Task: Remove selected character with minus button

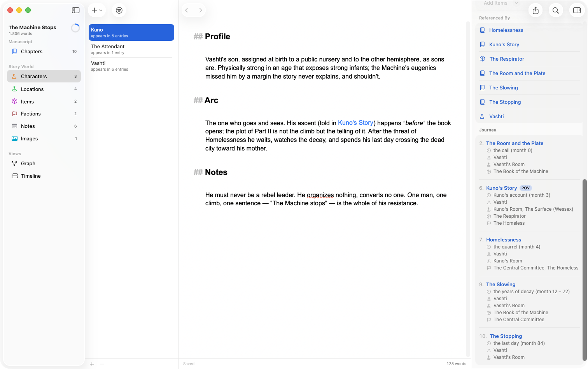Action: click(x=102, y=364)
